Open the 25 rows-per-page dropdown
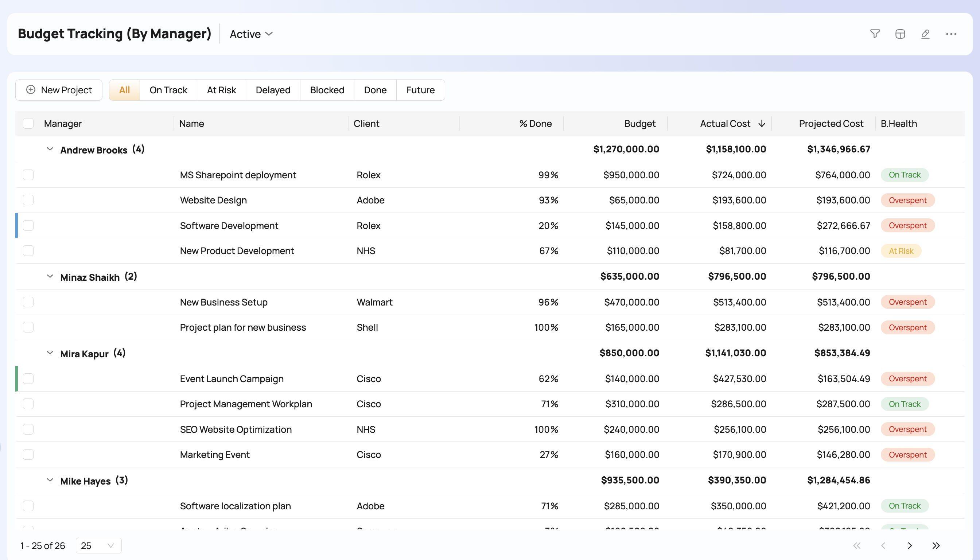The image size is (980, 560). [x=98, y=545]
